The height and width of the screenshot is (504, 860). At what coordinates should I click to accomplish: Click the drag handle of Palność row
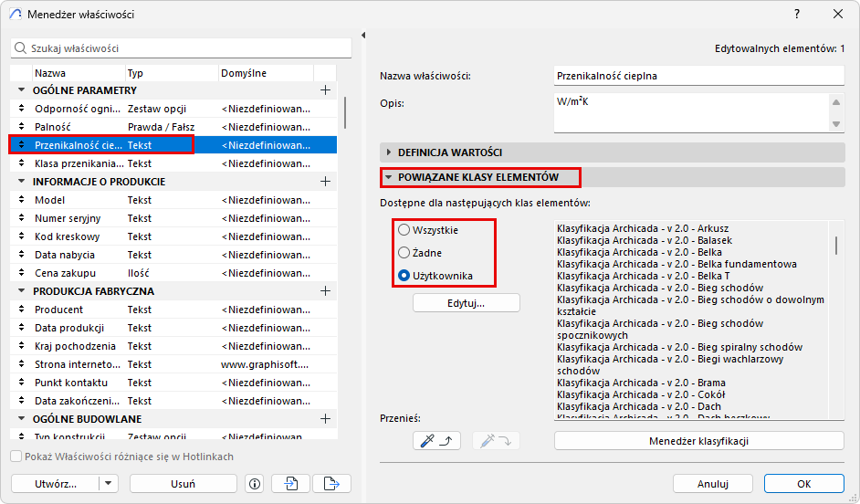tap(21, 127)
